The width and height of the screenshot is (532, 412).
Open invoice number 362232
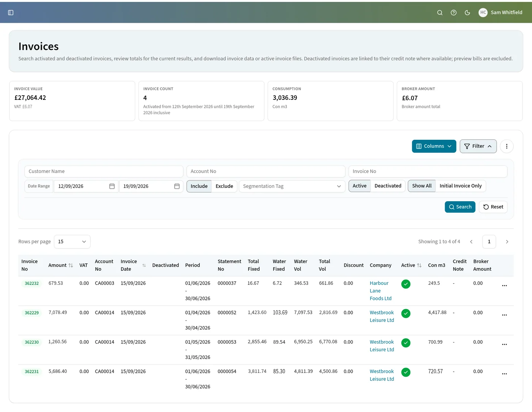32,284
